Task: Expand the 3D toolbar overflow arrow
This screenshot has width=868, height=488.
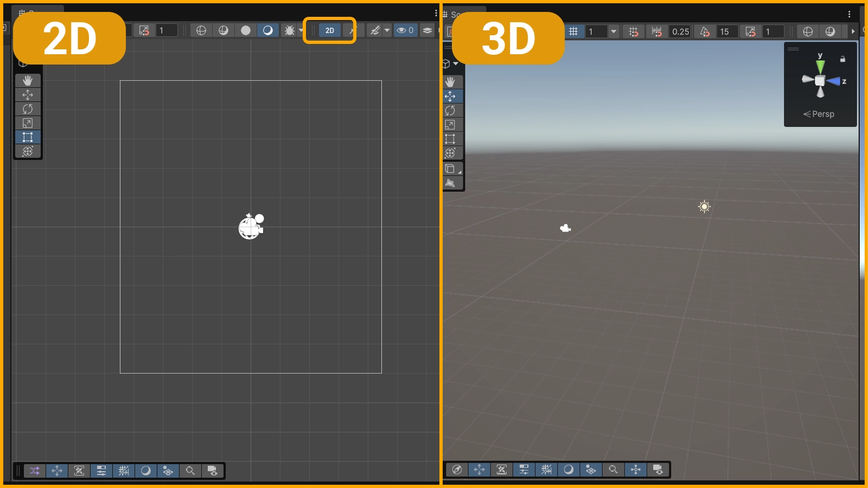Action: click(x=853, y=31)
